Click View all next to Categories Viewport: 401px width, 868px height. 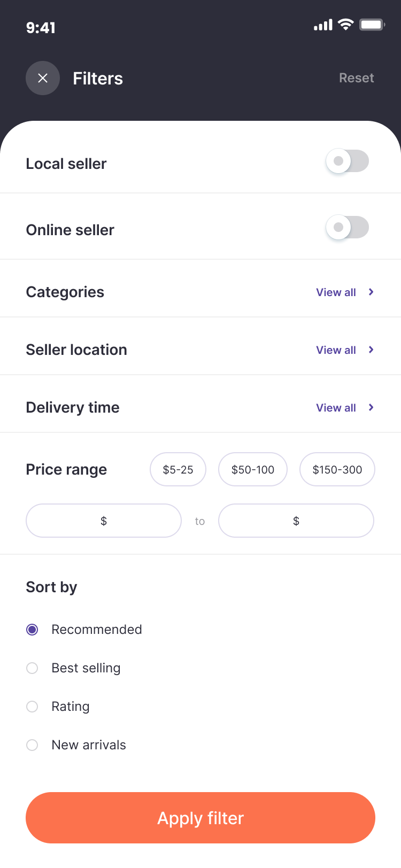(x=336, y=292)
